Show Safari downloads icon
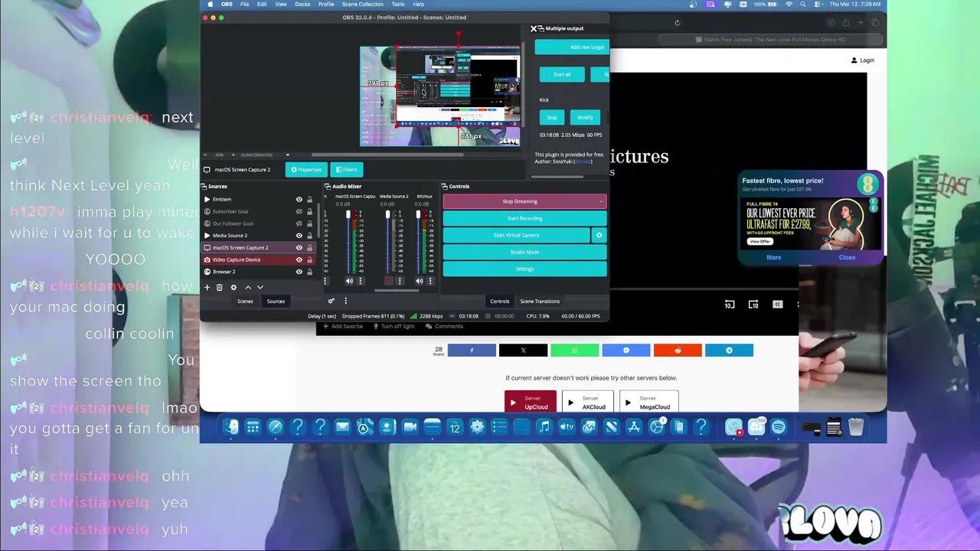 pos(831,23)
